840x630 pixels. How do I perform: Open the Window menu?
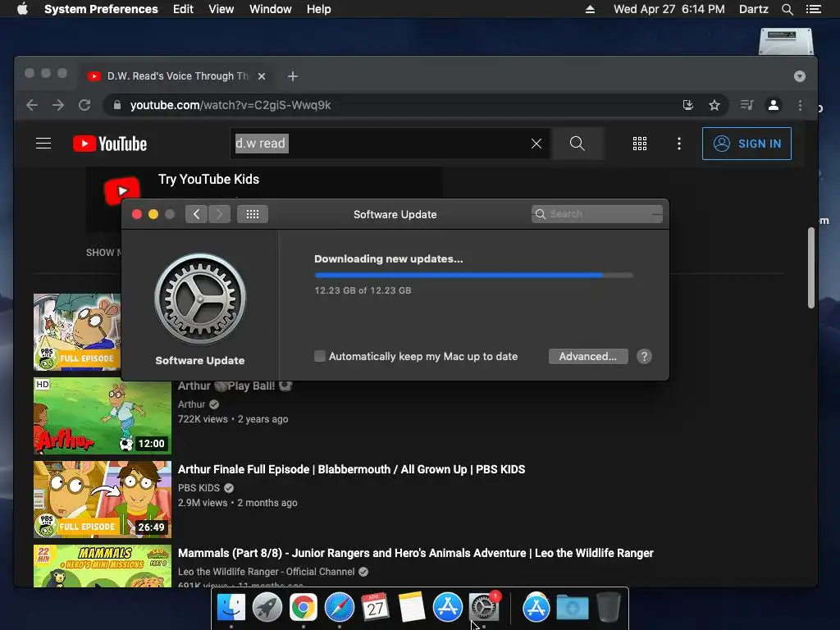coord(270,9)
